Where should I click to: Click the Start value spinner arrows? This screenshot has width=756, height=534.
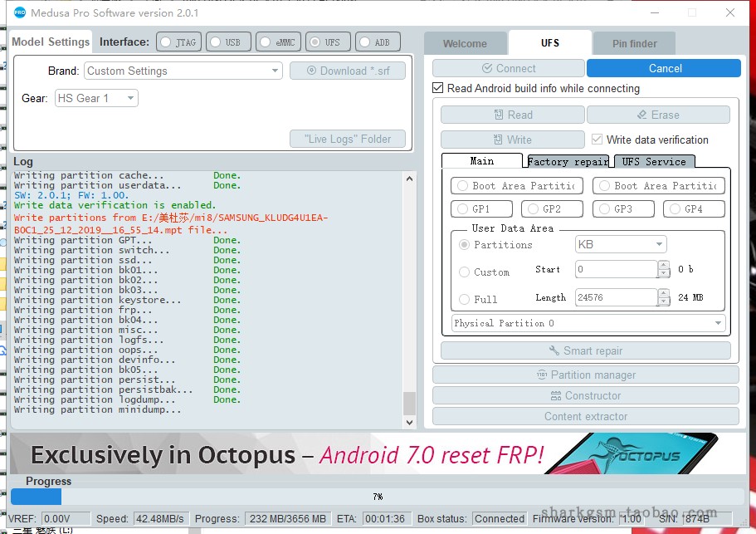pyautogui.click(x=664, y=269)
